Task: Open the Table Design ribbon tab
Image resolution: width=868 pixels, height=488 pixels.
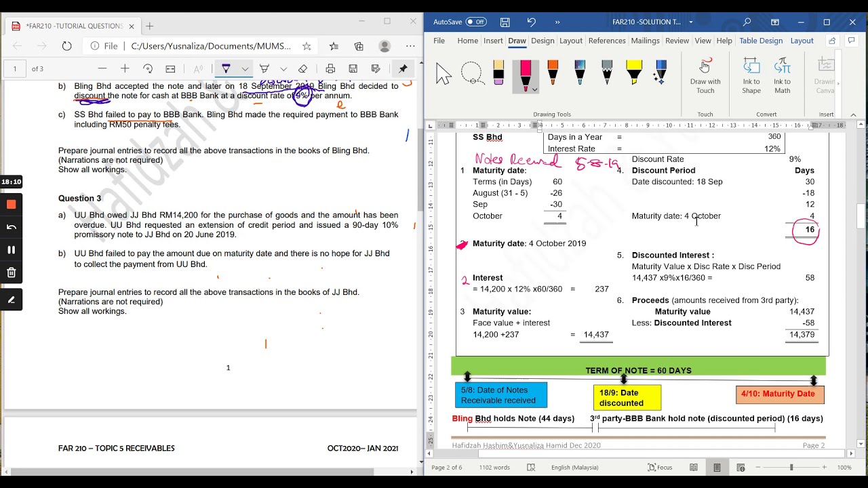Action: pos(761,41)
